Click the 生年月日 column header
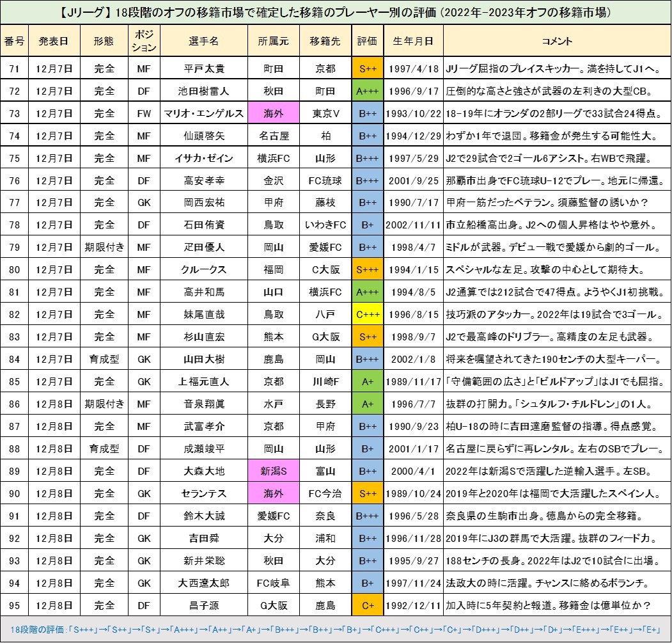 [x=413, y=42]
